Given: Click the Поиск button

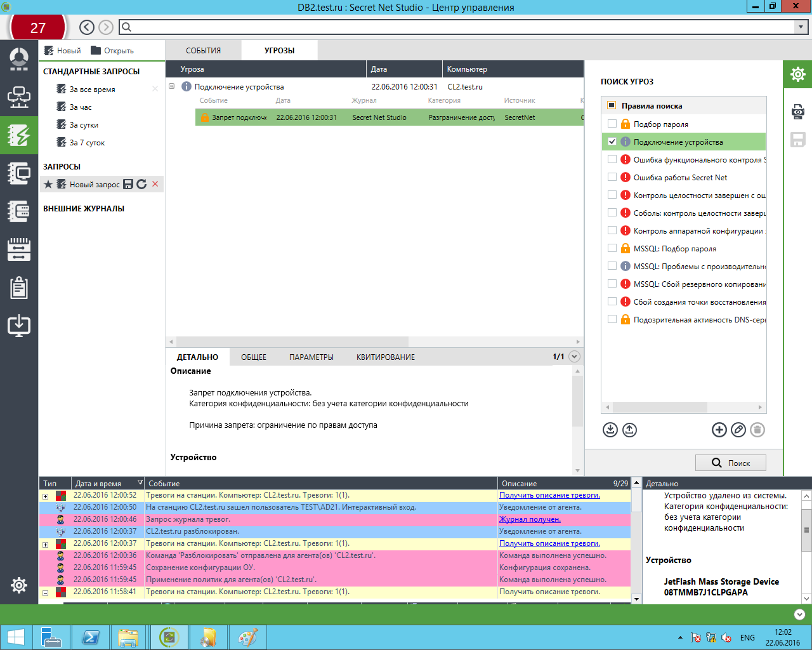Looking at the screenshot, I should (x=731, y=463).
